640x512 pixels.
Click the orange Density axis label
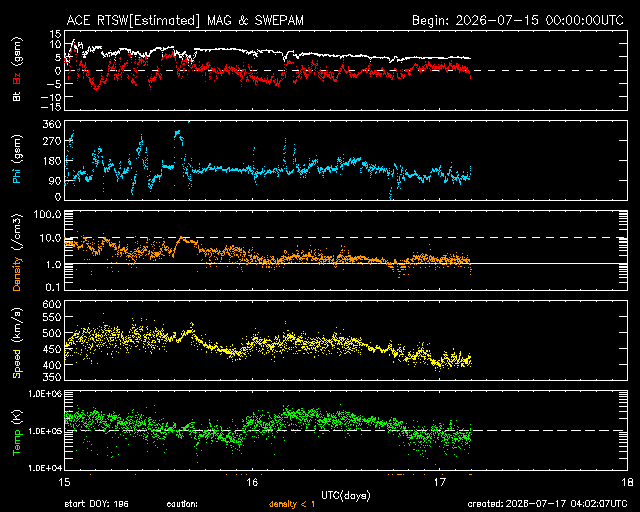coord(17,253)
